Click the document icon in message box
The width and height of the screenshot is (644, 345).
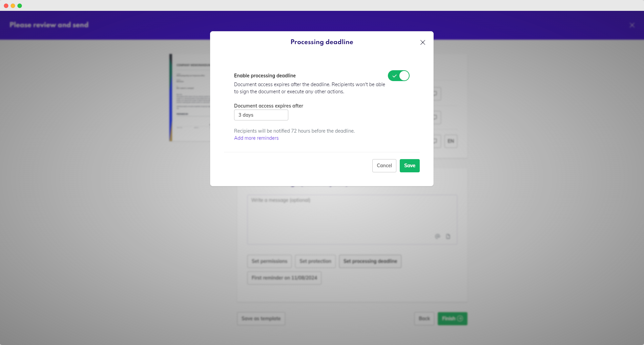[448, 236]
